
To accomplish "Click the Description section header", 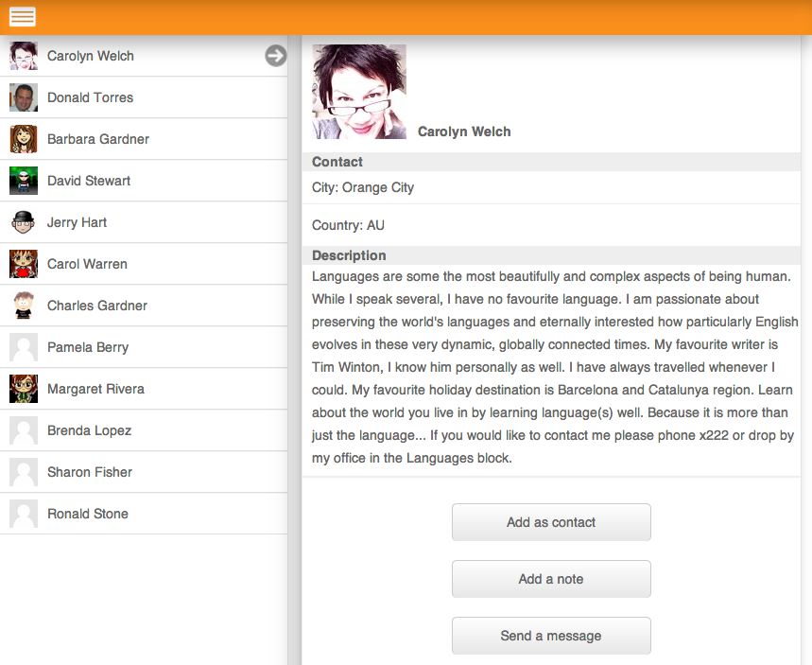I will (x=551, y=255).
